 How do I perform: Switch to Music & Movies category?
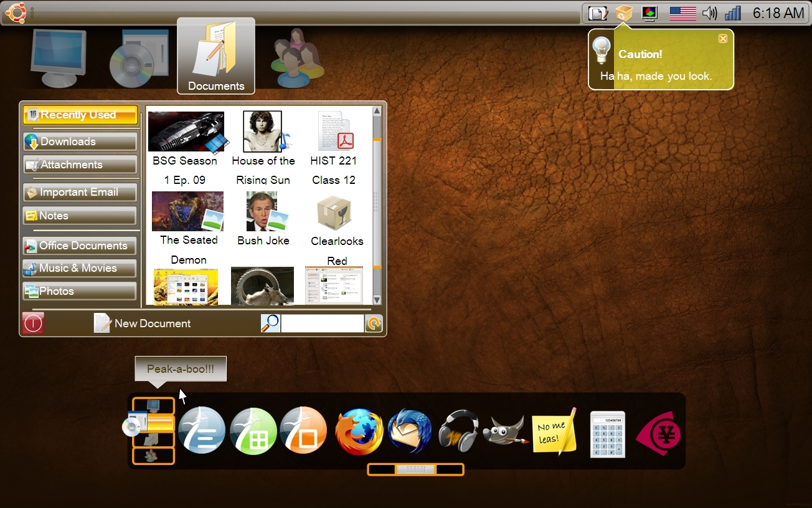point(80,268)
